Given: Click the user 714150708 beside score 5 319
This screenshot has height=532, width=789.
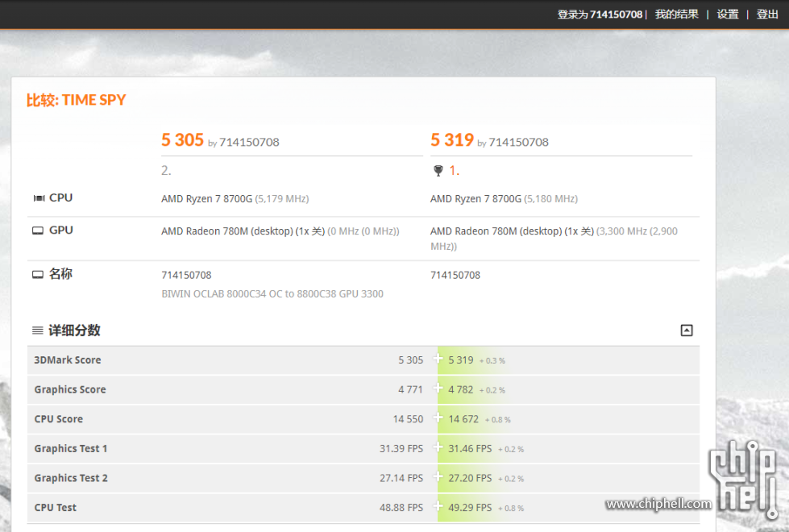Looking at the screenshot, I should [x=518, y=143].
